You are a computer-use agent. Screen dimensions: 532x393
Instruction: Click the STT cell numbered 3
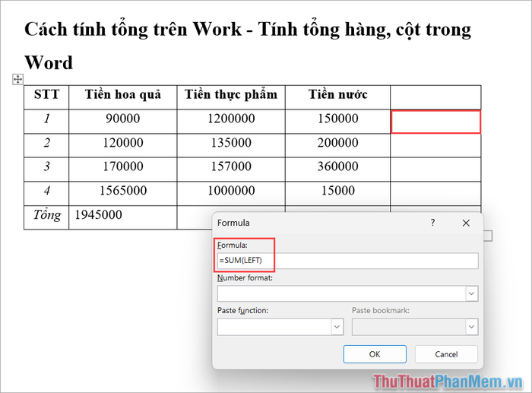[x=46, y=170]
